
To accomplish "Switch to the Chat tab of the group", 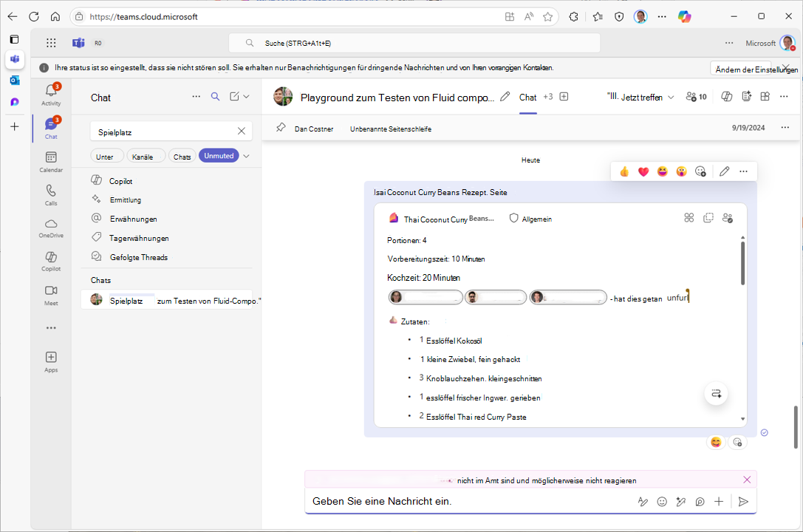I will [527, 97].
